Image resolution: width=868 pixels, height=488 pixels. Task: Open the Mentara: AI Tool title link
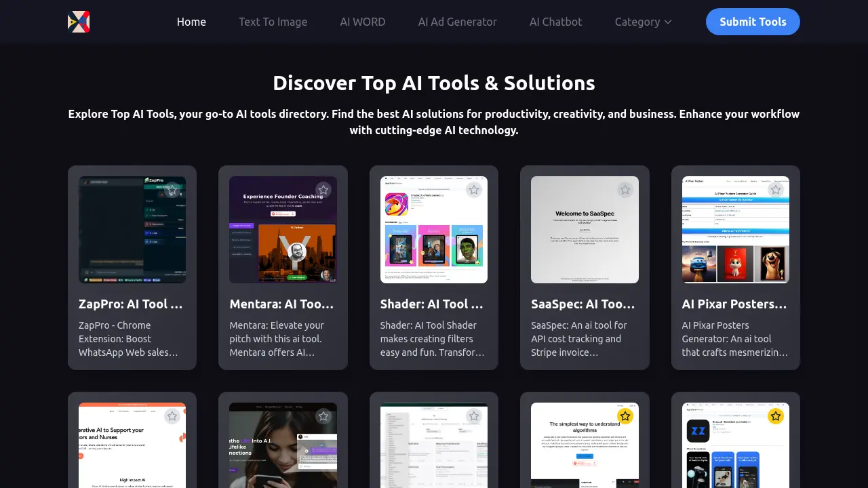(x=283, y=304)
